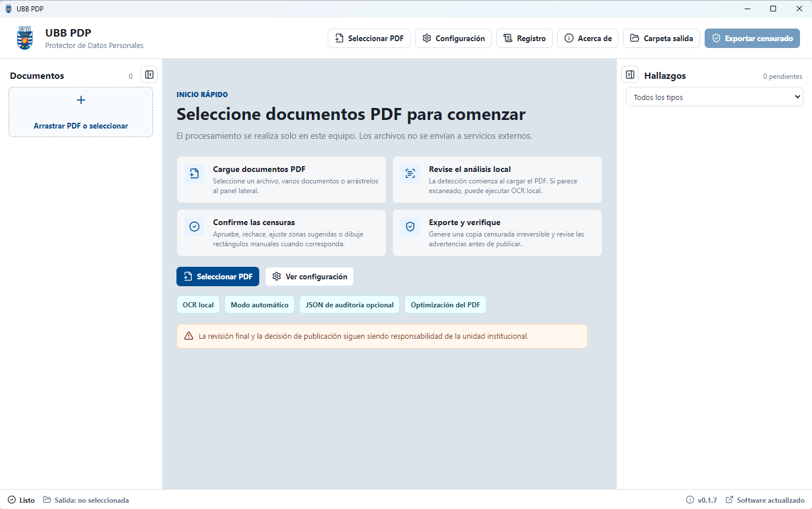The width and height of the screenshot is (812, 509).
Task: Click the Modo automático chip
Action: click(x=260, y=305)
